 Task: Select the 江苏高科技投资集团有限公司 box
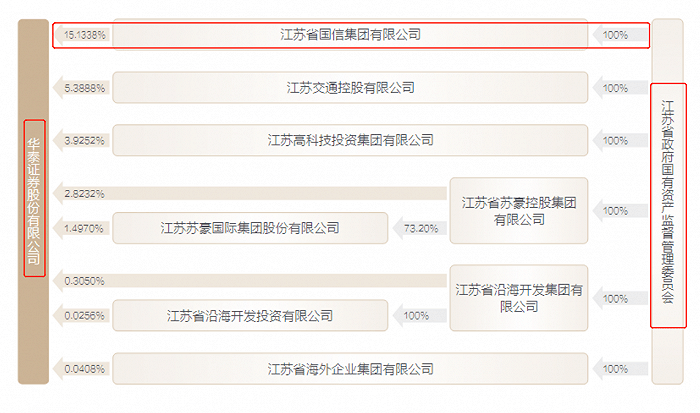350,140
